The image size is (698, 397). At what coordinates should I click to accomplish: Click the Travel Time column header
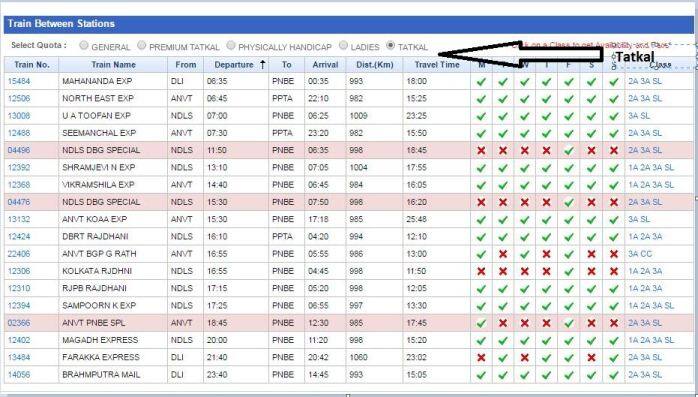(x=437, y=65)
